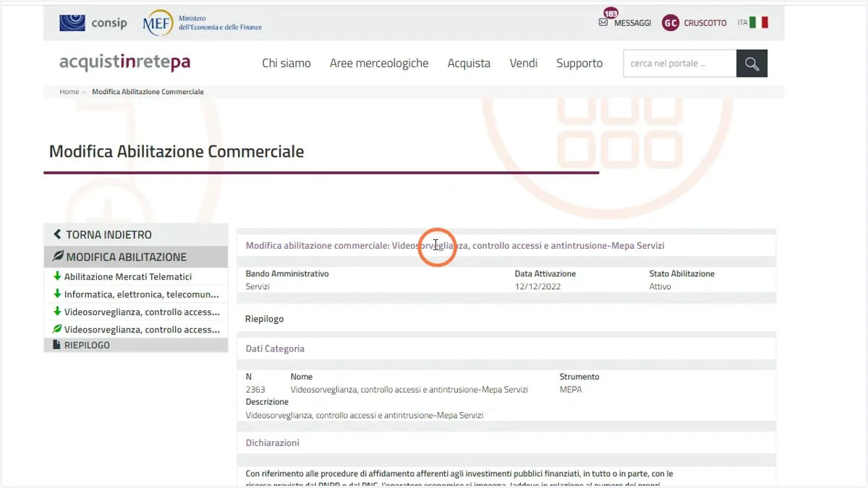This screenshot has height=488, width=868.
Task: Open the Messaggi envelope icon
Action: pyautogui.click(x=603, y=22)
